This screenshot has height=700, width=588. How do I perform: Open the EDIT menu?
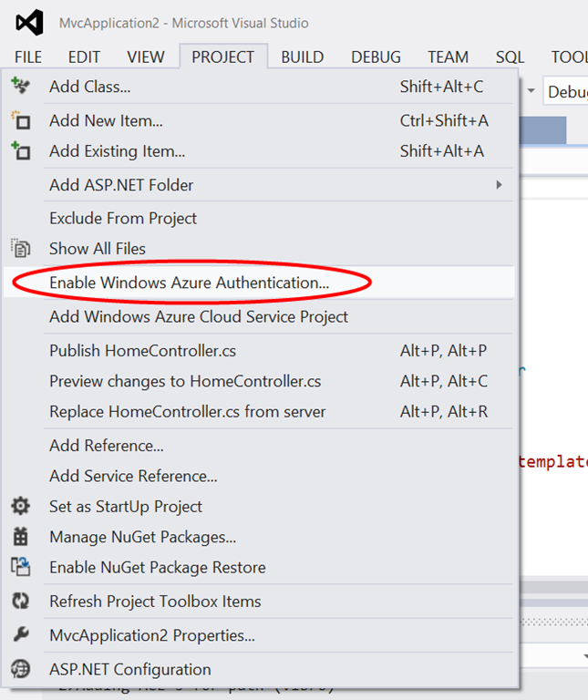tap(84, 57)
